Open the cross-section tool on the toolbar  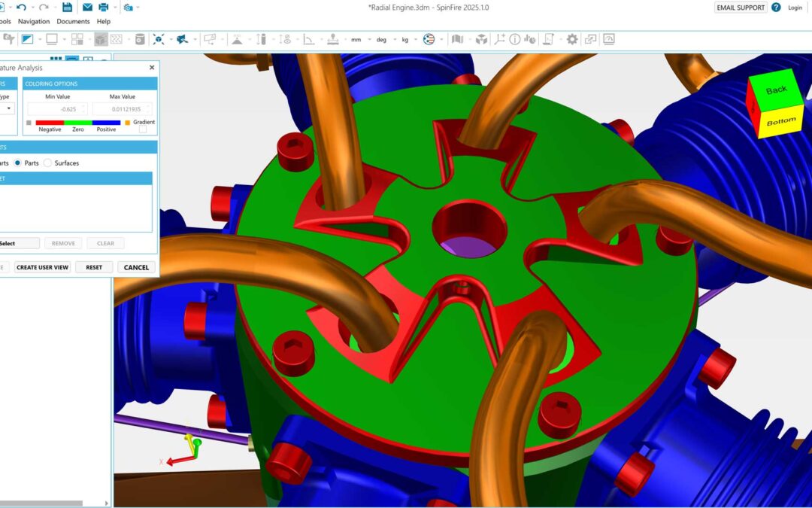tap(140, 38)
